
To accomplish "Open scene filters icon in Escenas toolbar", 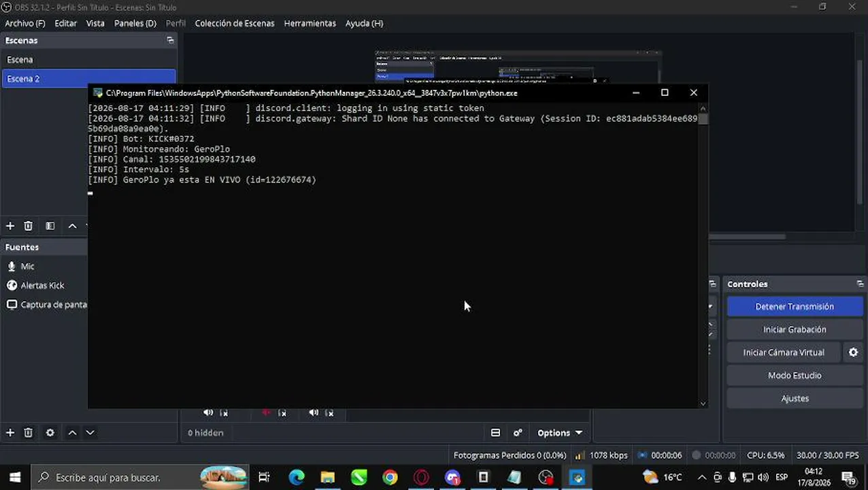I will point(50,226).
